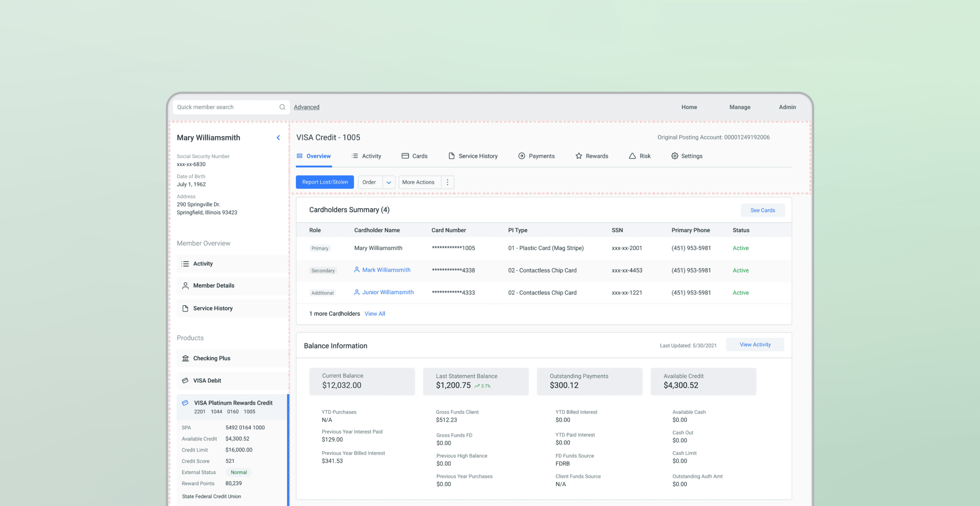This screenshot has width=980, height=506.
Task: Click the Rewards tab star icon
Action: (579, 156)
